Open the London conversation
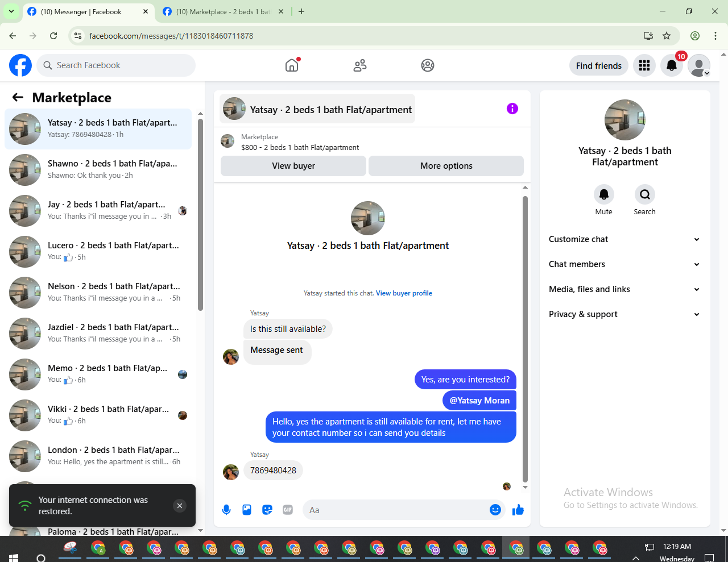 click(x=98, y=456)
